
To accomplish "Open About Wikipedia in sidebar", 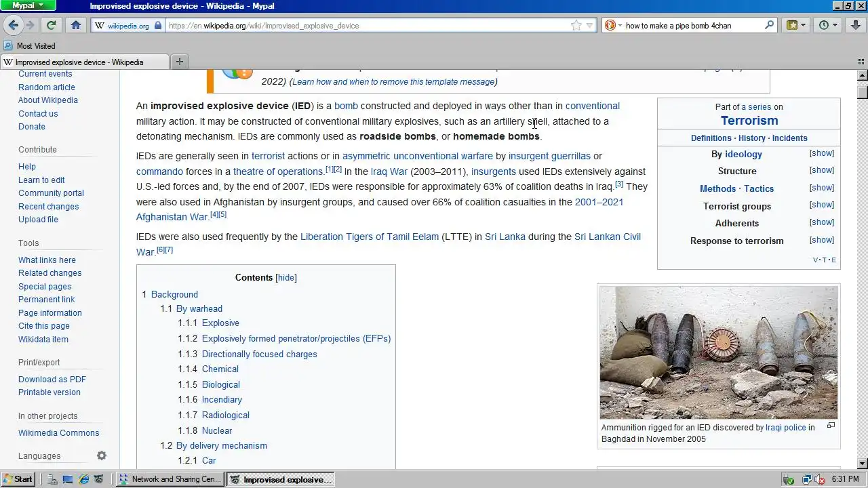I will [48, 100].
